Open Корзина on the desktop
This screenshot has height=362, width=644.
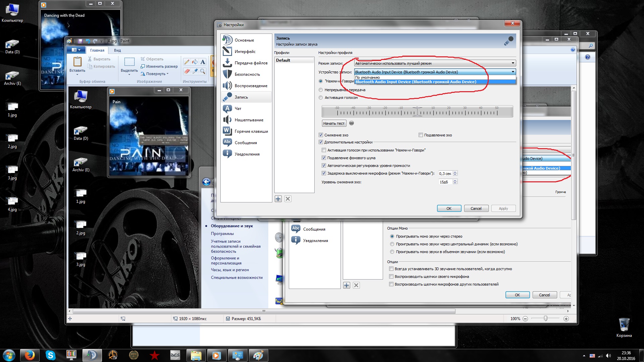[x=624, y=327]
